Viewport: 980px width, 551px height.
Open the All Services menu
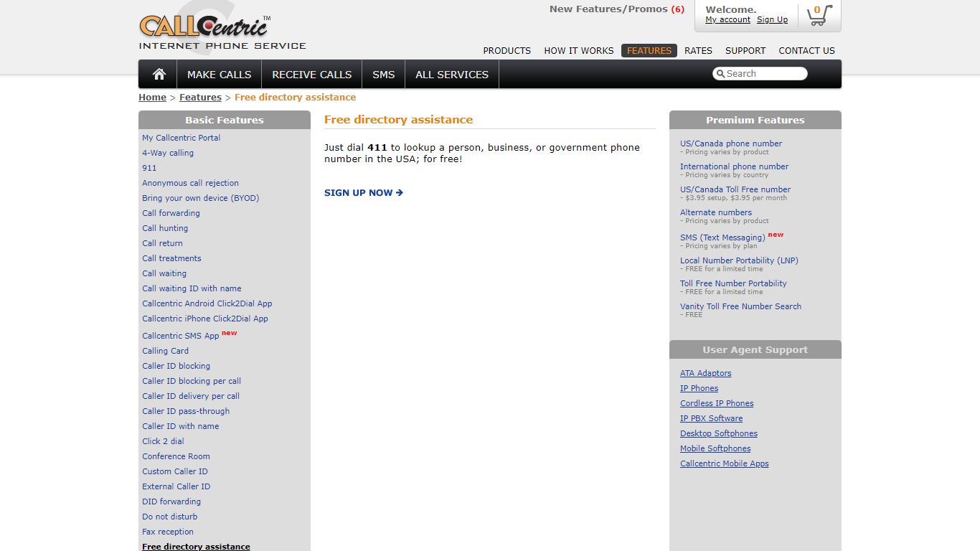tap(452, 75)
